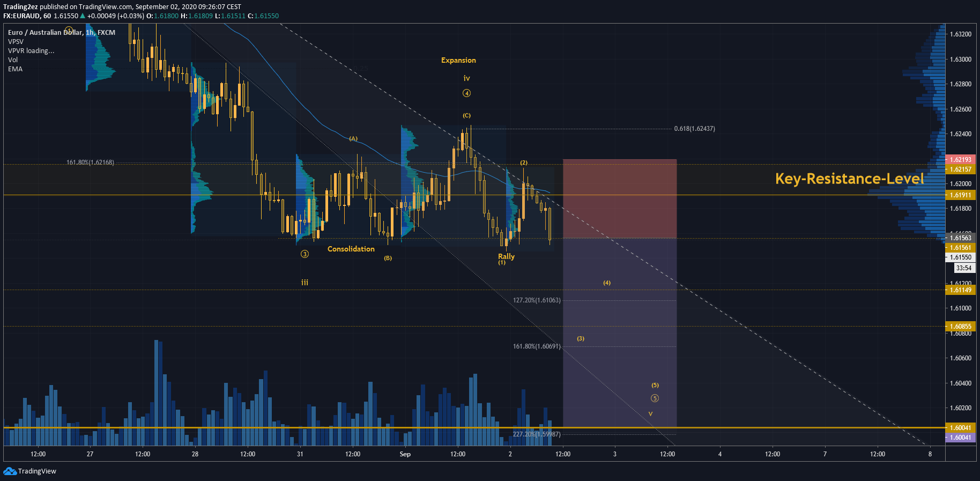Click the FX:EURAUD symbol in header
Viewport: 980px width, 481px height.
[21, 16]
